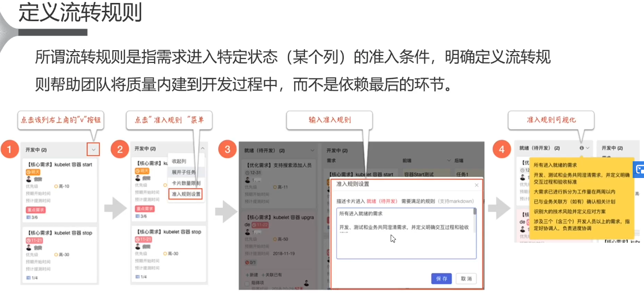Click the "v" chevron in step 1's 开发中 header

(x=93, y=148)
